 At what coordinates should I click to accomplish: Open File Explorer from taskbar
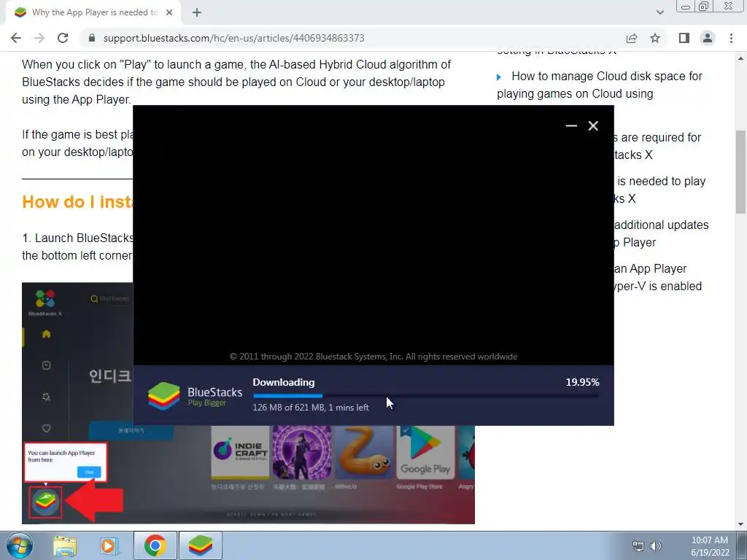tap(65, 545)
